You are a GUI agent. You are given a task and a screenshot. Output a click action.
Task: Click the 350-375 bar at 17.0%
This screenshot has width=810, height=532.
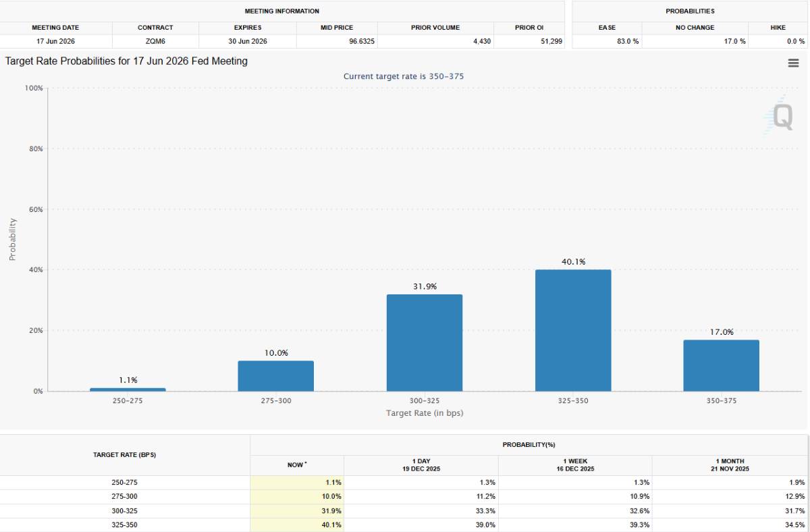(x=721, y=365)
